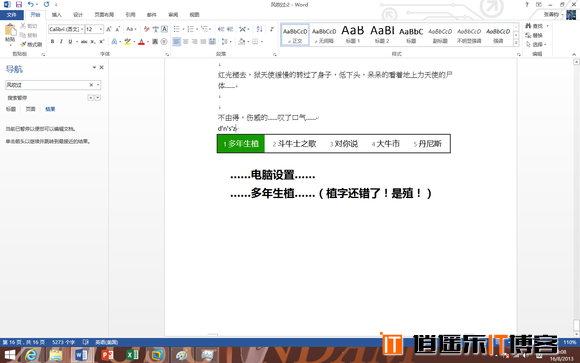Screen dimensions: 580x363
Task: Open the search options dropdown in navigation box
Action: [98, 85]
